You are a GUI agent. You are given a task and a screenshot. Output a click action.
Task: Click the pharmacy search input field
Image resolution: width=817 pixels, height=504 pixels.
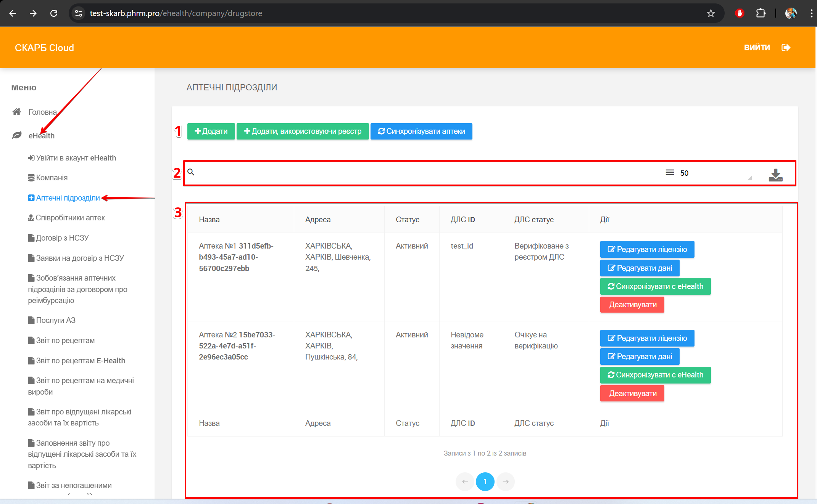click(420, 173)
